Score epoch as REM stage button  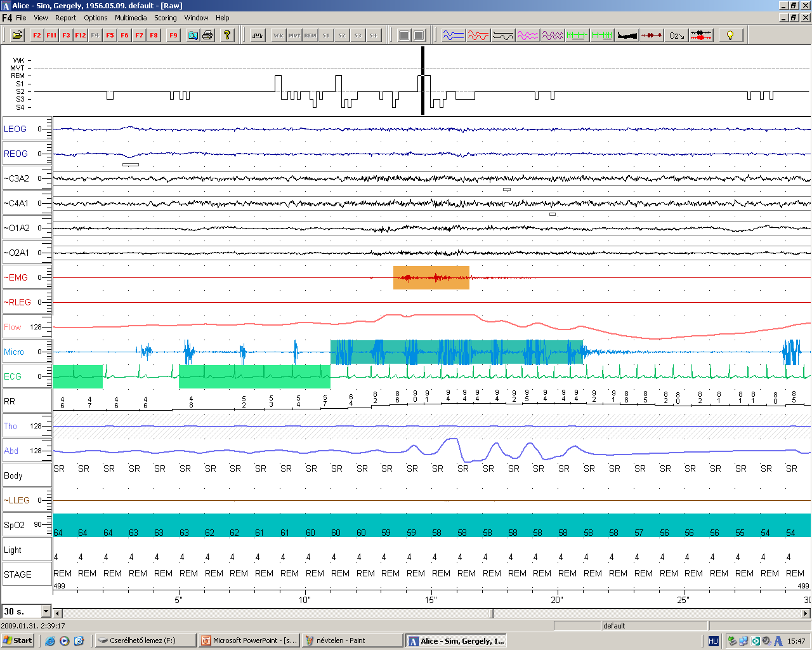[x=310, y=36]
